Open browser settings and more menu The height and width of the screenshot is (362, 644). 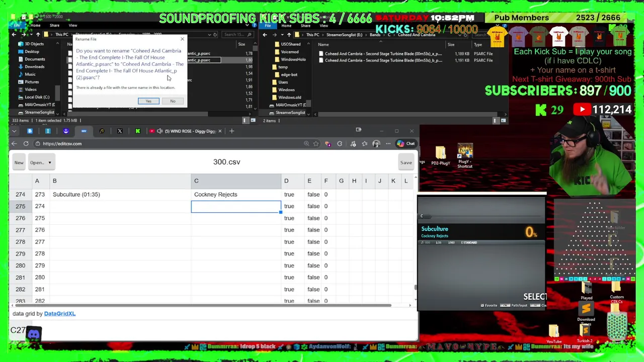coord(388,144)
